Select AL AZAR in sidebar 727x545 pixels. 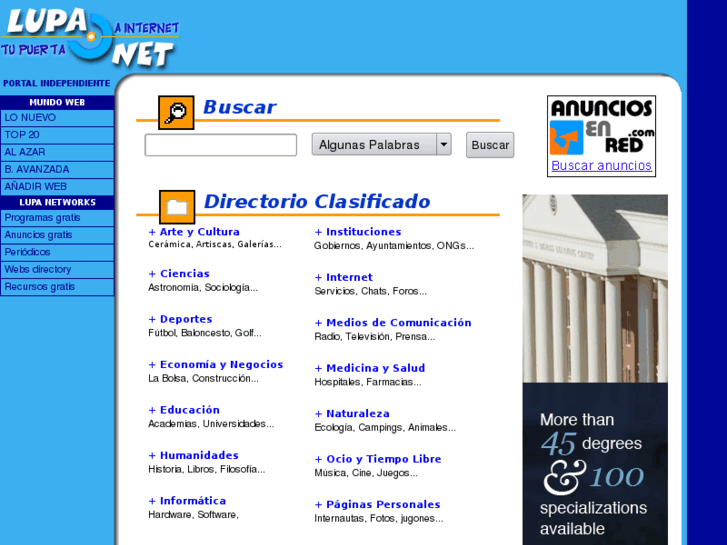[57, 152]
